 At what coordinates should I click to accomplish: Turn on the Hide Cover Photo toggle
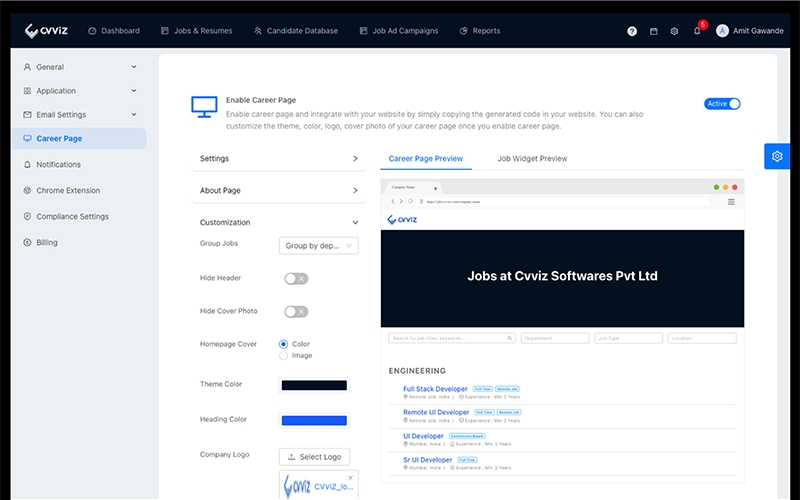[296, 311]
